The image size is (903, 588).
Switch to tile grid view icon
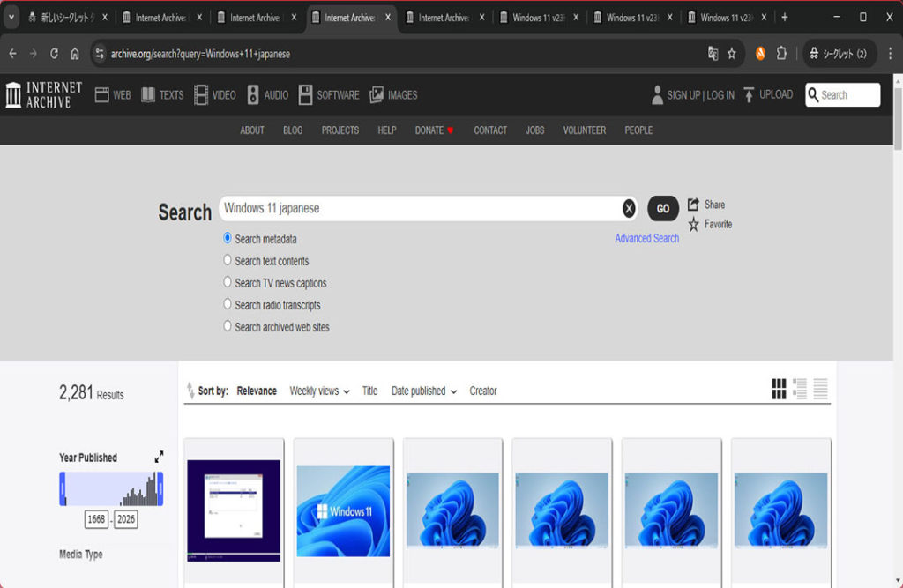779,389
